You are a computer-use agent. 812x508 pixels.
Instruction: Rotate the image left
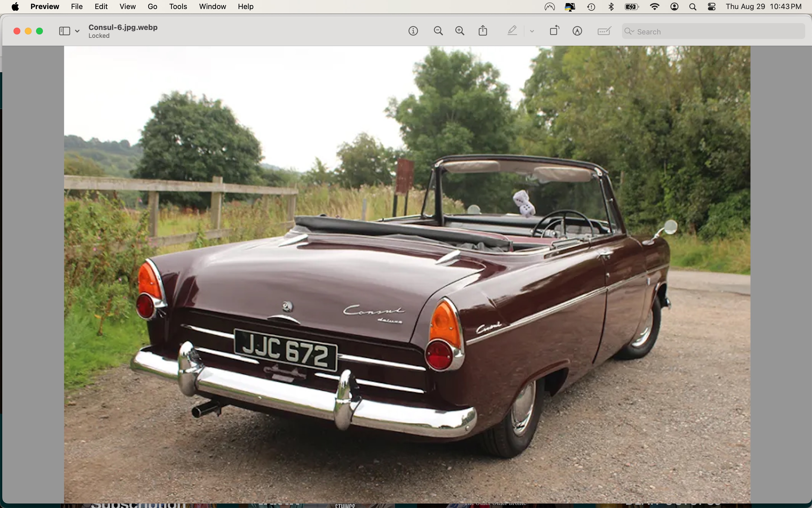click(554, 31)
